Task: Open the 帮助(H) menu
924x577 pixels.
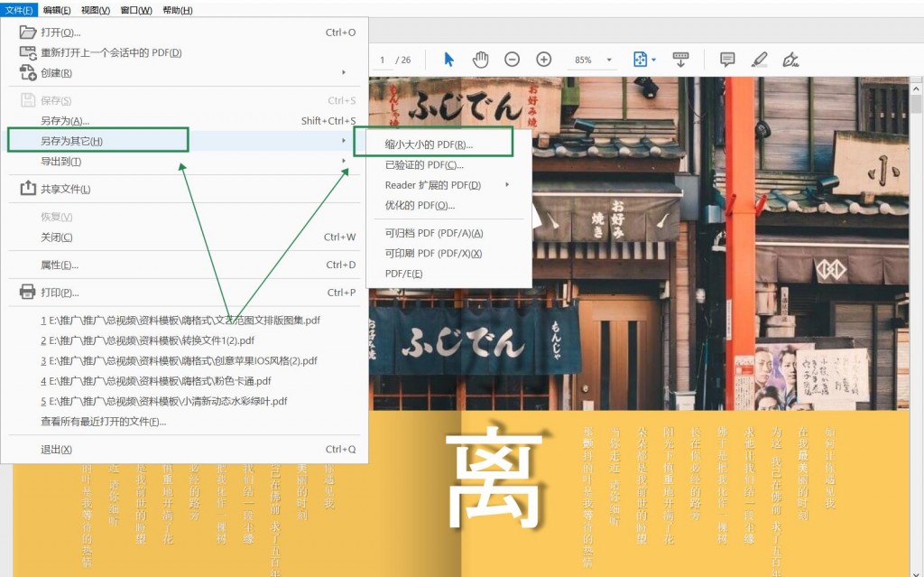Action: click(x=178, y=10)
